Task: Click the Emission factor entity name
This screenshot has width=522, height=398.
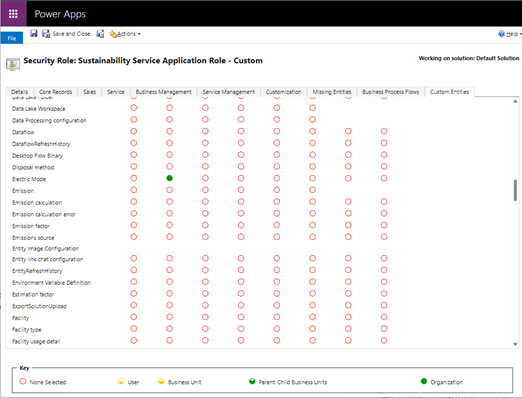Action: [x=31, y=226]
